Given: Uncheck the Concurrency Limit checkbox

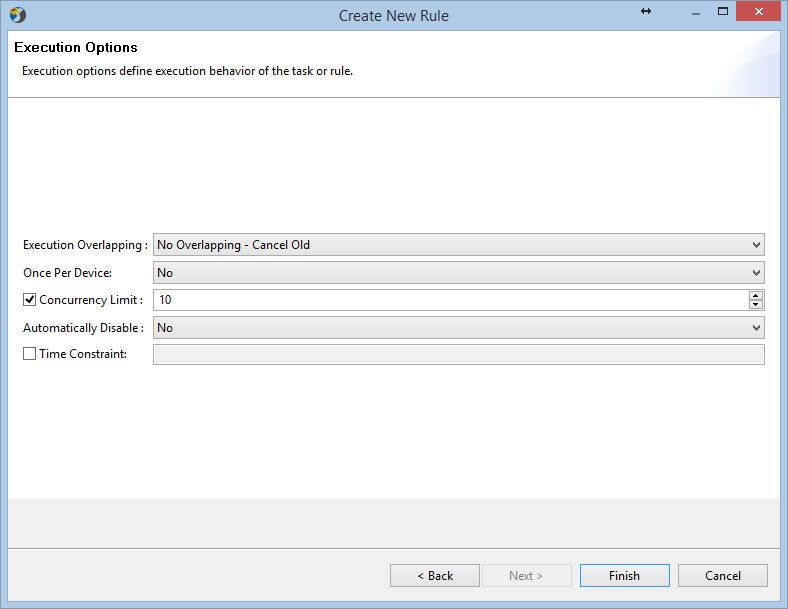Looking at the screenshot, I should pos(30,300).
